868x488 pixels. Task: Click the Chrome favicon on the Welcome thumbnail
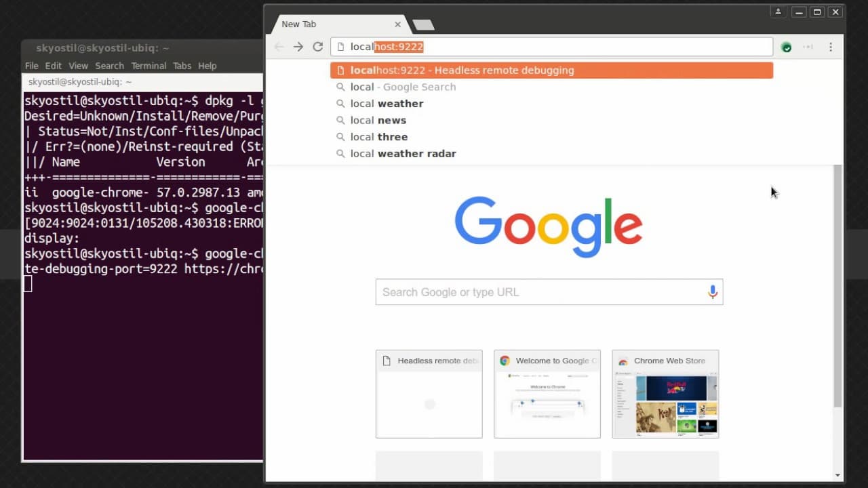(x=505, y=361)
